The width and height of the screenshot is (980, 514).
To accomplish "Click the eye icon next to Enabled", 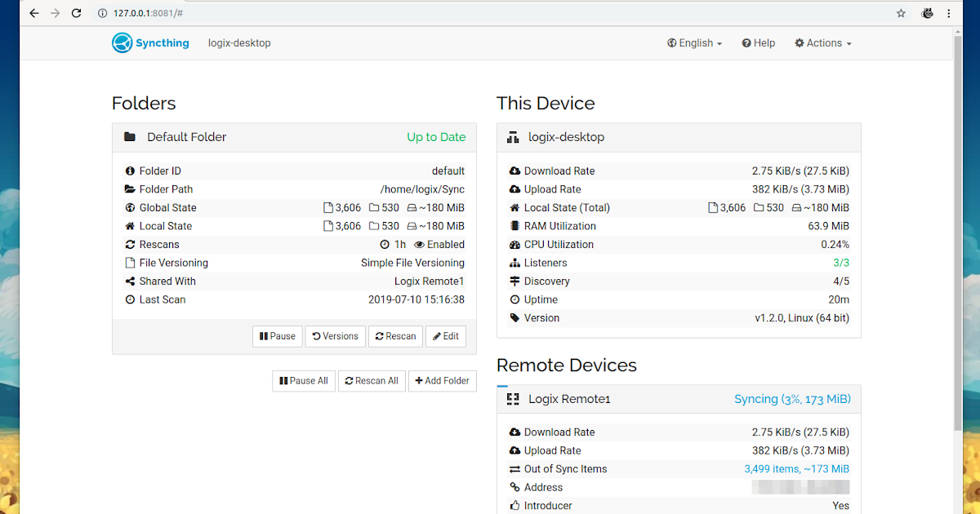I will coord(419,245).
